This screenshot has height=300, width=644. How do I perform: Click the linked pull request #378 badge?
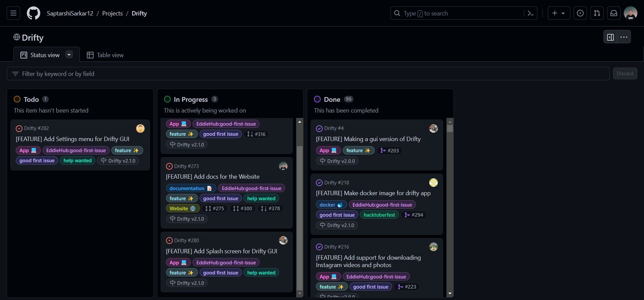270,208
